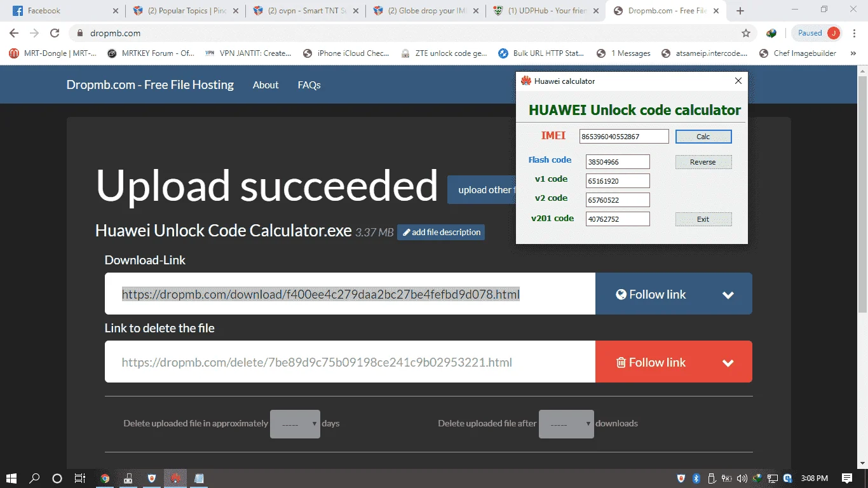Open the Bulk URL HTTP Status bookmark

click(541, 53)
